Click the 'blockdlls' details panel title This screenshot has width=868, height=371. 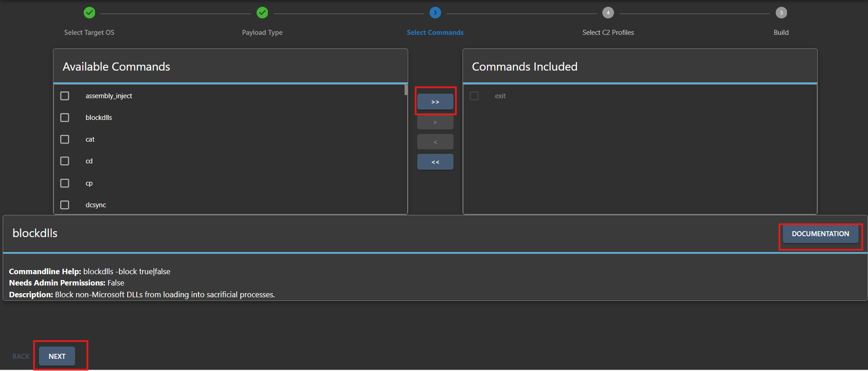(35, 233)
